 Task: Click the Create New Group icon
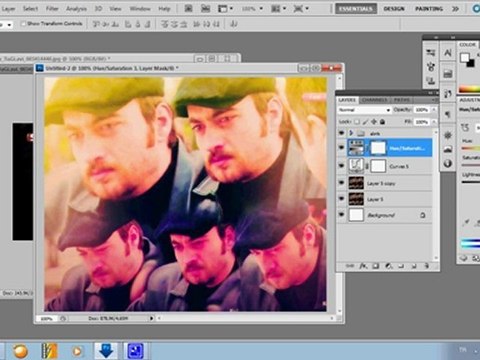(x=401, y=266)
